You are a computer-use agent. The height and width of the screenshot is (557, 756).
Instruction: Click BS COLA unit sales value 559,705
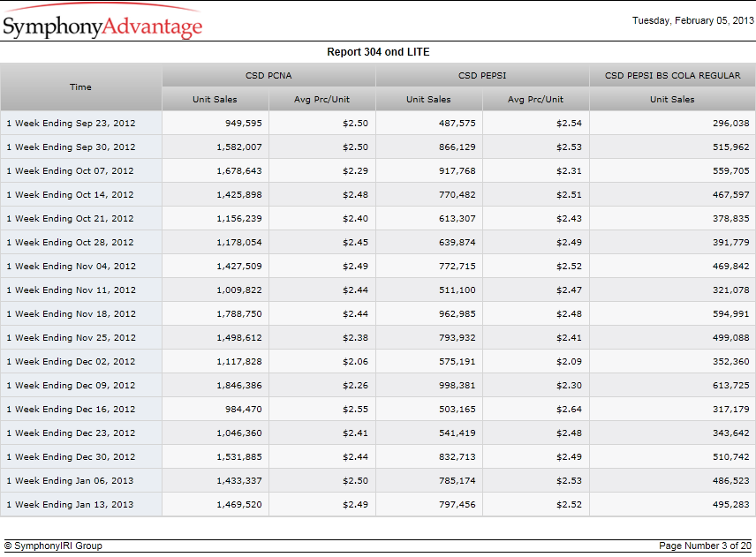(x=731, y=171)
